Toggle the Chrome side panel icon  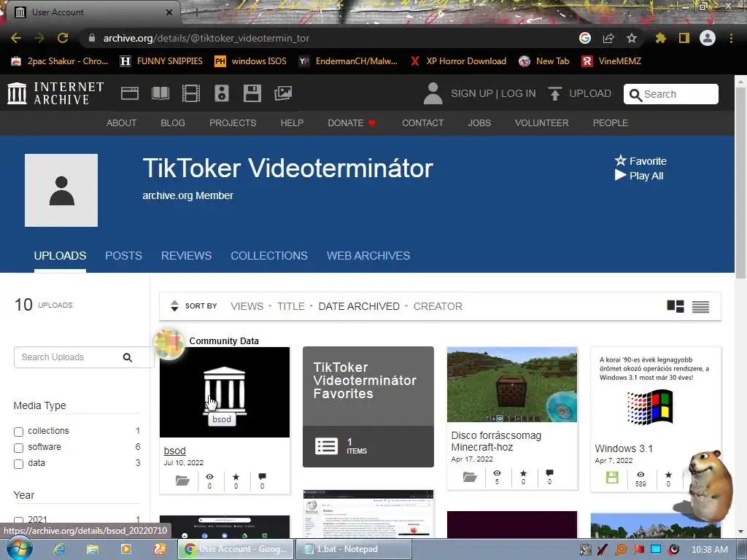pos(684,38)
